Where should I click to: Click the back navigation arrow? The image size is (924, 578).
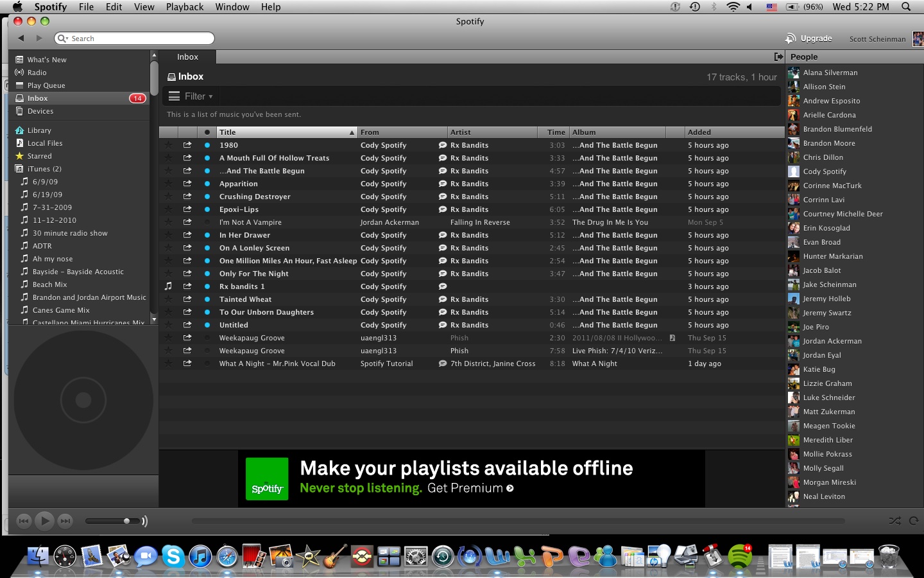pyautogui.click(x=21, y=38)
